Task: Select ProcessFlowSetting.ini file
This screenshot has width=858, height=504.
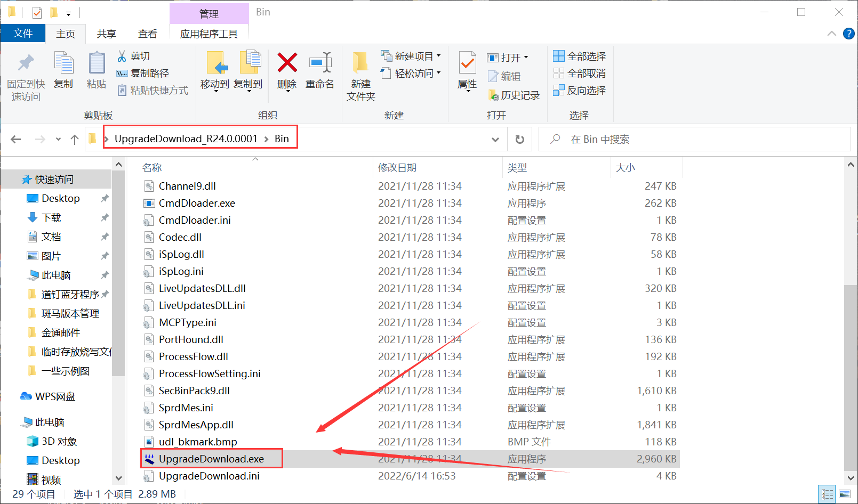Action: [x=210, y=373]
